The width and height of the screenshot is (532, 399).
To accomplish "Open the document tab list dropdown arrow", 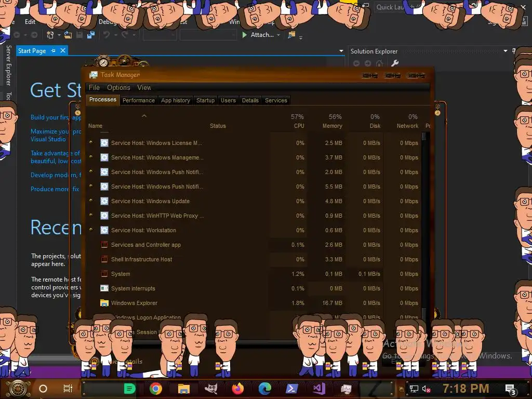I will (341, 51).
